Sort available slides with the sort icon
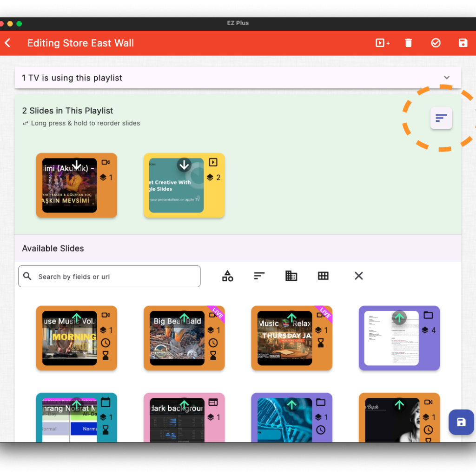Image resolution: width=476 pixels, height=476 pixels. point(259,276)
